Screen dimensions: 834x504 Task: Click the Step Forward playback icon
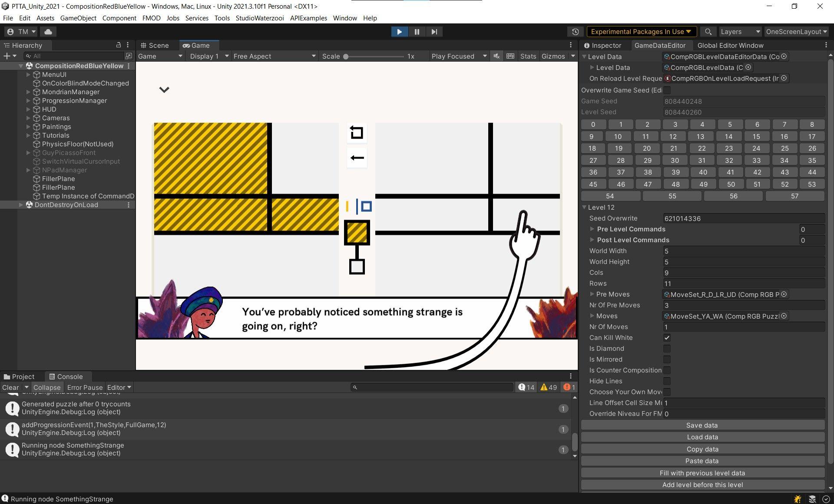(434, 32)
